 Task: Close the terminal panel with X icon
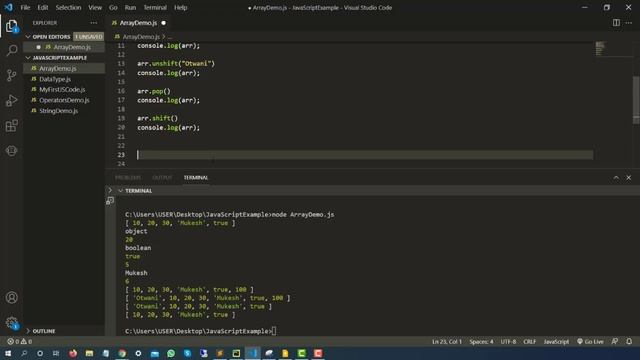(629, 178)
